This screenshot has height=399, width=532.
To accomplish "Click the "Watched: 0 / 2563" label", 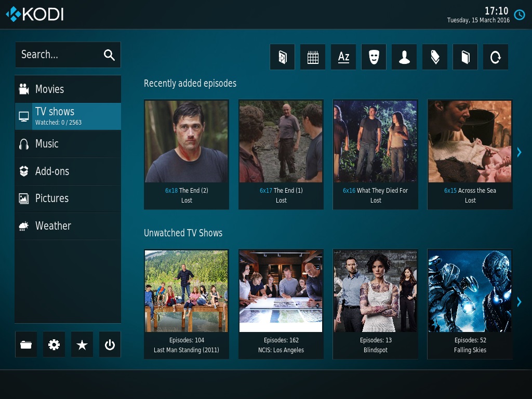I will pos(58,123).
